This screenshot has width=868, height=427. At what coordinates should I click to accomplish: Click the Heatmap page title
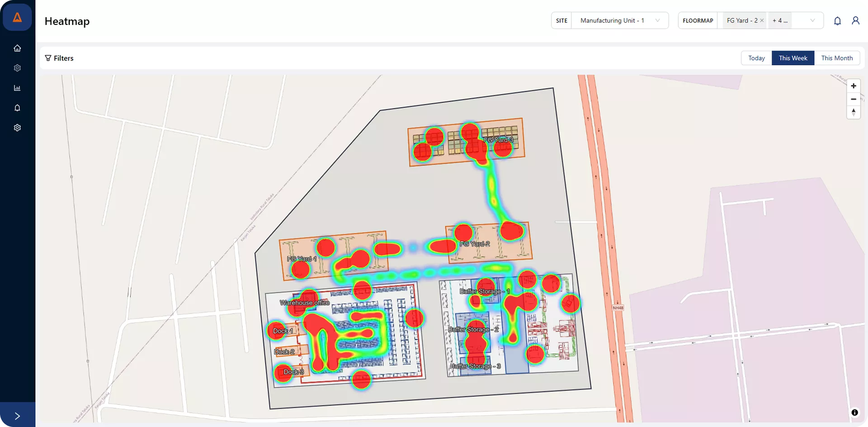(67, 21)
